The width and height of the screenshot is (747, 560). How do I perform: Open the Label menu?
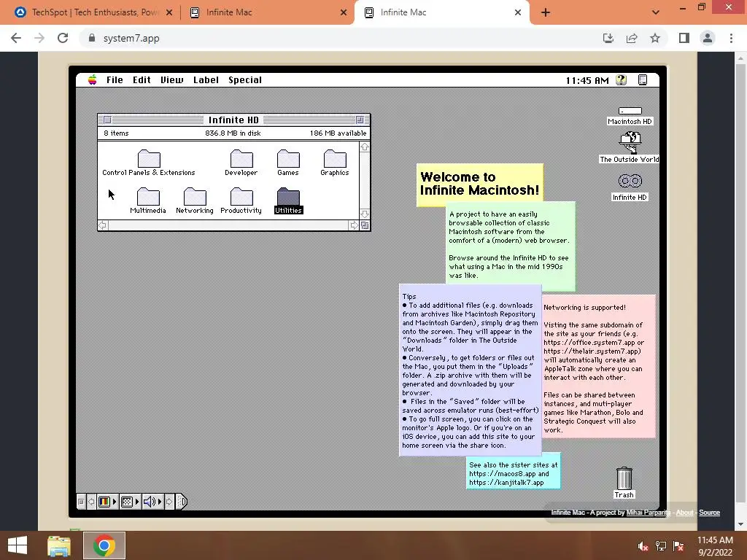pyautogui.click(x=206, y=80)
